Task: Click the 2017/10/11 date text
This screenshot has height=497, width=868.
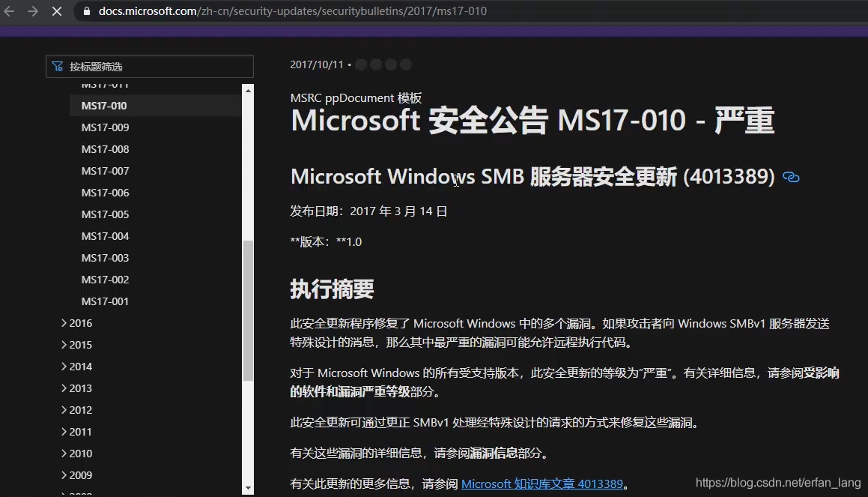Action: (x=317, y=64)
